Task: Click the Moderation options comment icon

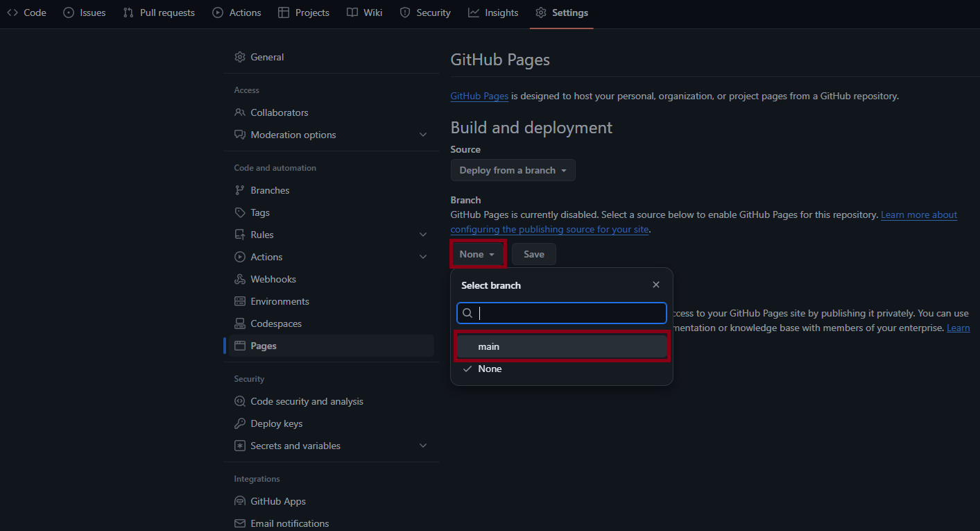Action: coord(240,135)
